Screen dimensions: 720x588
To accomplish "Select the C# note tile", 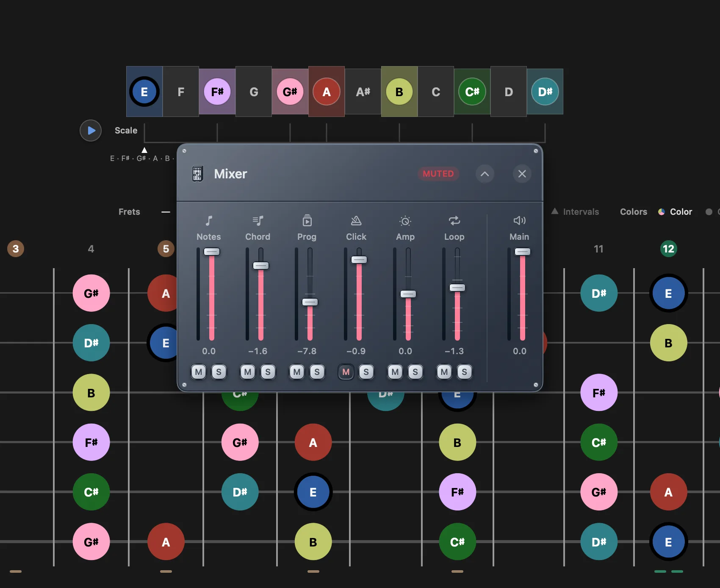I will click(x=472, y=92).
